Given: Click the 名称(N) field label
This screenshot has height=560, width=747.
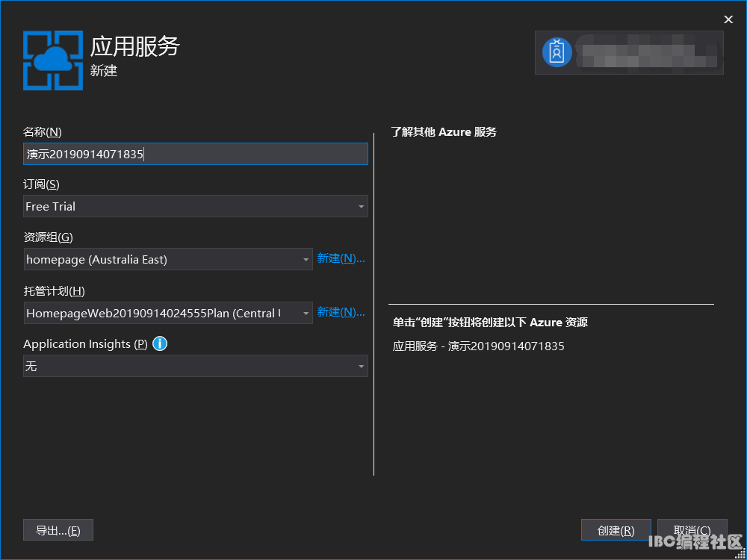Looking at the screenshot, I should (43, 132).
